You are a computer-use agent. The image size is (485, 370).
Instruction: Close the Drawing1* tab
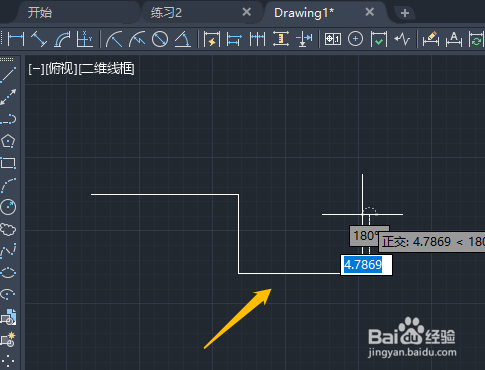click(370, 12)
